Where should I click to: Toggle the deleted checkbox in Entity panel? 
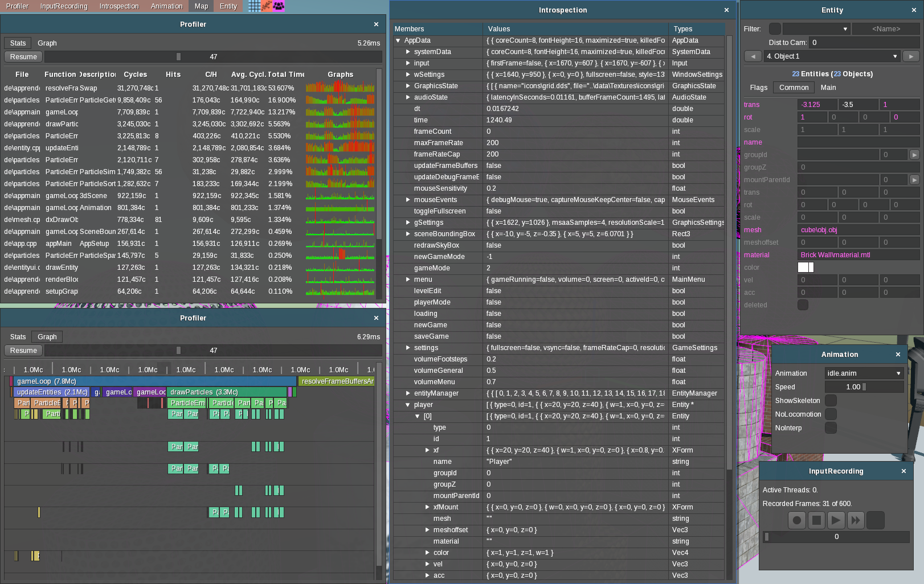pyautogui.click(x=803, y=305)
